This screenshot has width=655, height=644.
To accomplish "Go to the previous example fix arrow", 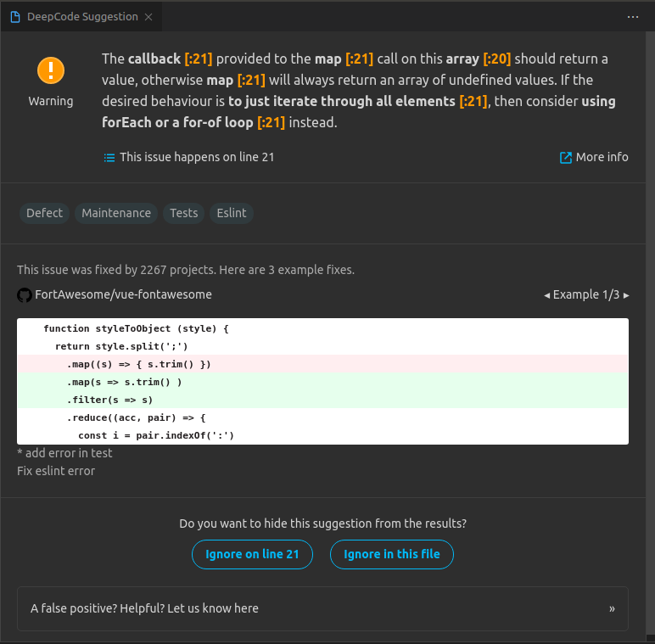I will (546, 295).
